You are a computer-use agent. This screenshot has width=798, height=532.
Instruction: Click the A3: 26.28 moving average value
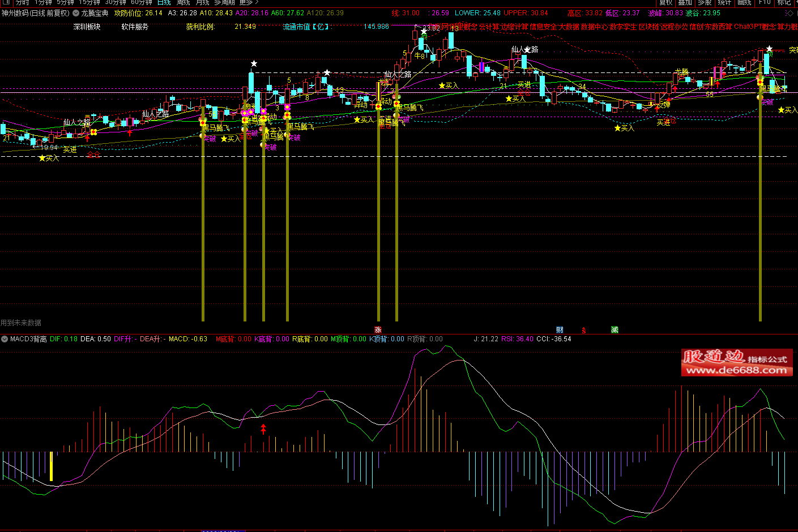tap(182, 13)
